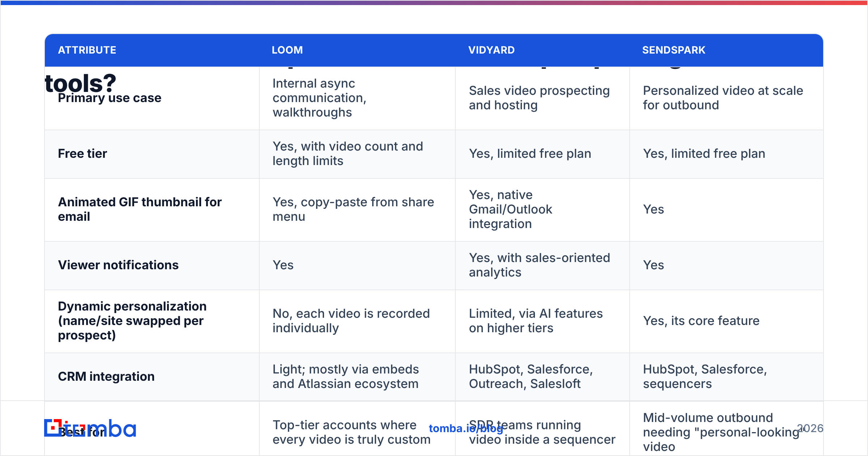Click the tomba logo icon
Viewport: 868px width, 456px height.
click(x=90, y=428)
